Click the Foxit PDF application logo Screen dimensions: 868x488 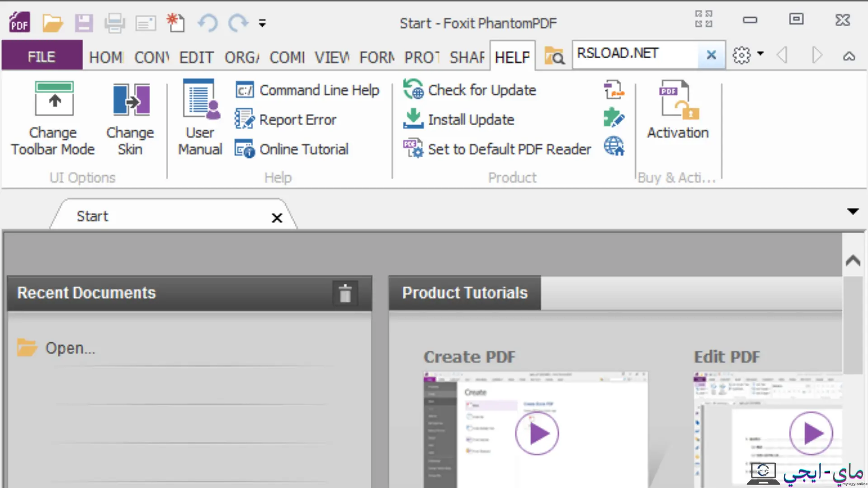pyautogui.click(x=19, y=22)
